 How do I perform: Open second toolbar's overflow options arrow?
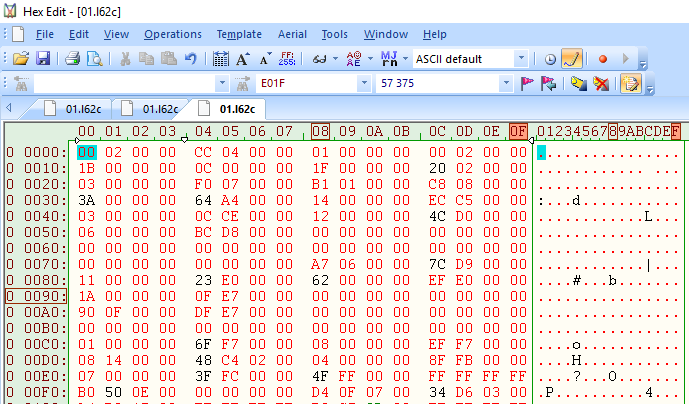tap(650, 89)
